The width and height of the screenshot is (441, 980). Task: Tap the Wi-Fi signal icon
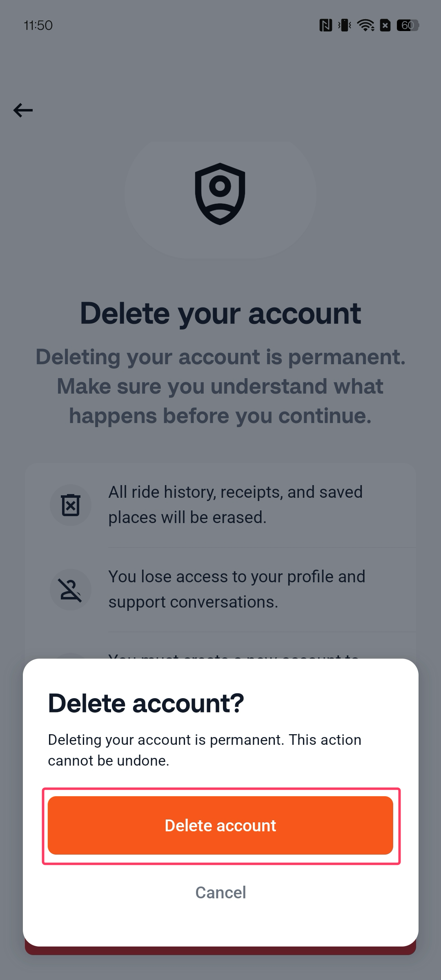tap(365, 25)
